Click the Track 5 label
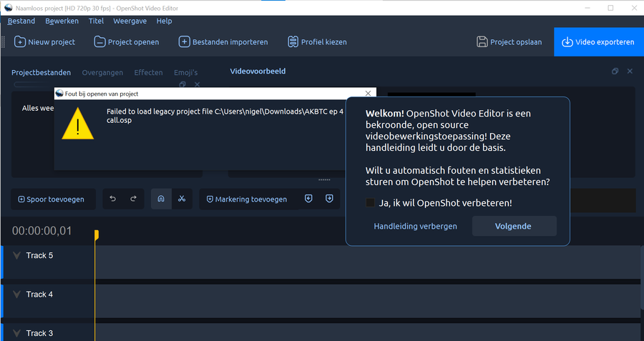644x341 pixels. pos(39,256)
